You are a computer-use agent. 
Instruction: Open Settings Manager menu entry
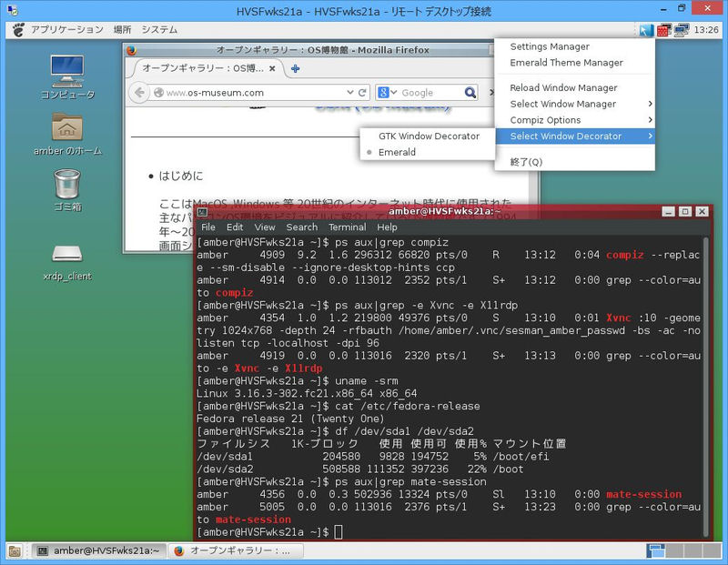pos(575,46)
